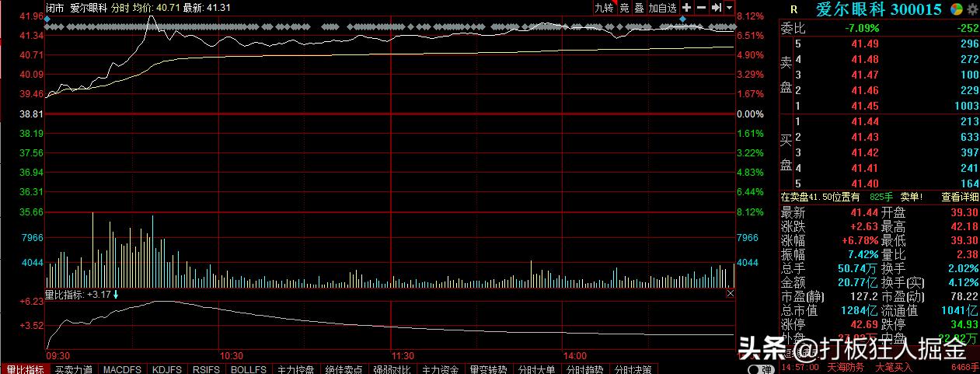Switch to the KDJFS tab
Viewport: 980px width, 374px height.
point(168,369)
